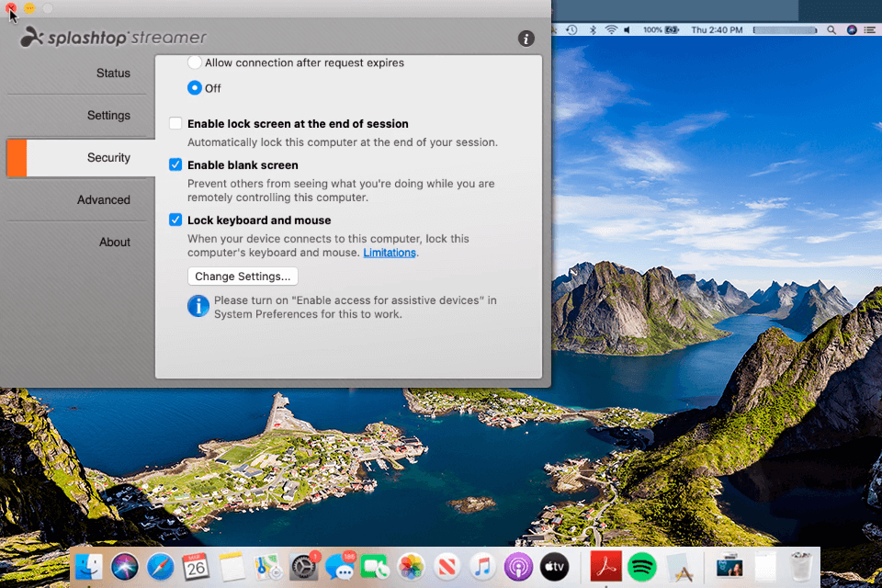Open Podcasts app in the dock
This screenshot has height=588, width=882.
(x=518, y=566)
